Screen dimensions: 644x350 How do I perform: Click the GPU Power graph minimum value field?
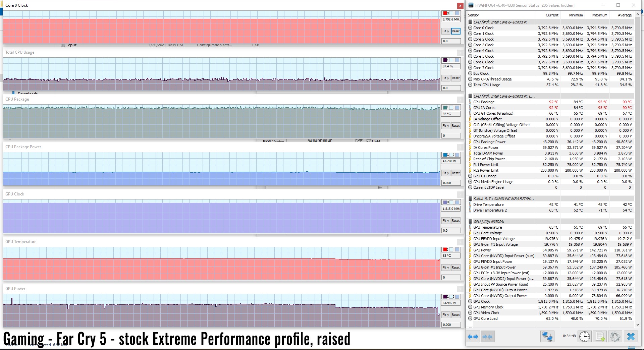451,325
